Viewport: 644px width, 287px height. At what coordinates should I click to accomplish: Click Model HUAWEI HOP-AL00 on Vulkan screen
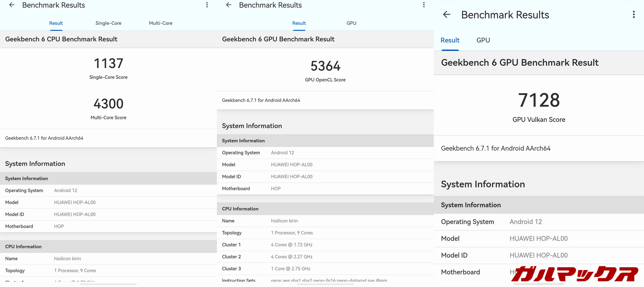(539, 239)
